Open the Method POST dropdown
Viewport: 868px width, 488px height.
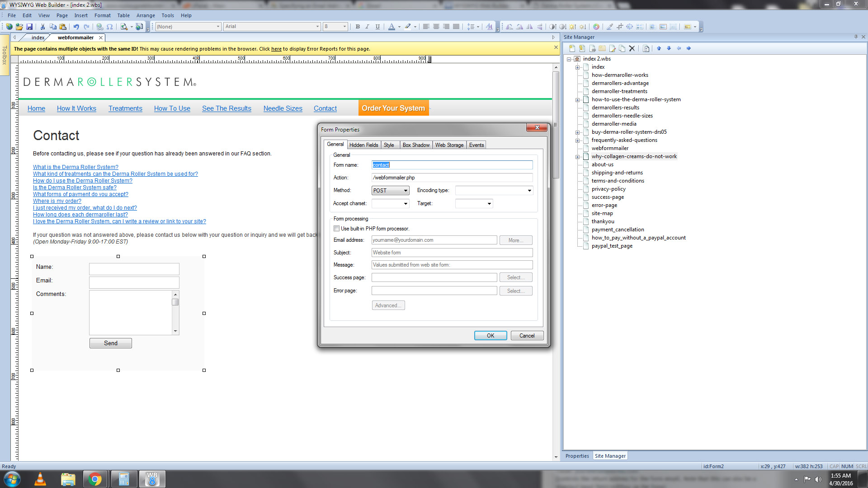(x=405, y=191)
